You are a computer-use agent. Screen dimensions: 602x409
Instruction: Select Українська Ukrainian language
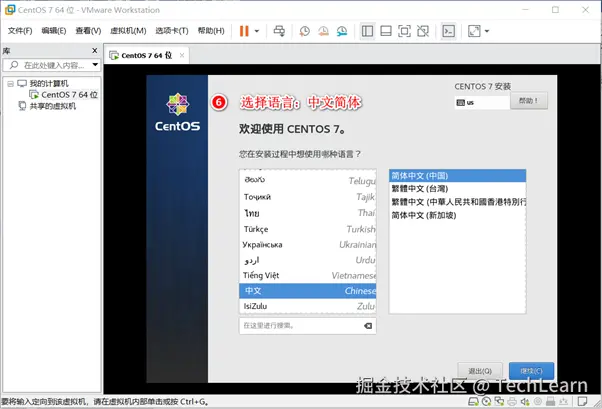point(308,245)
